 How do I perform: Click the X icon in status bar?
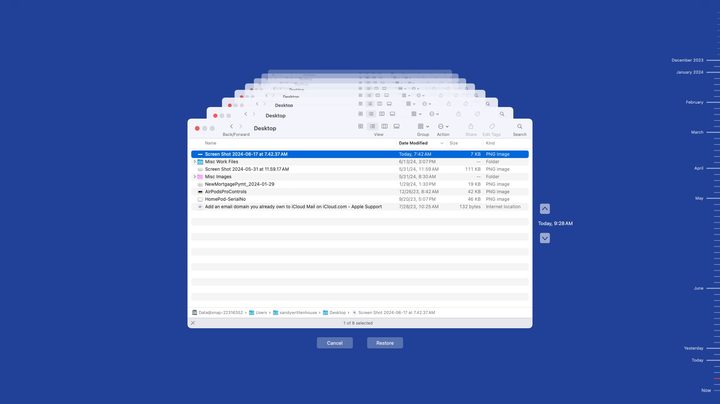(x=193, y=323)
